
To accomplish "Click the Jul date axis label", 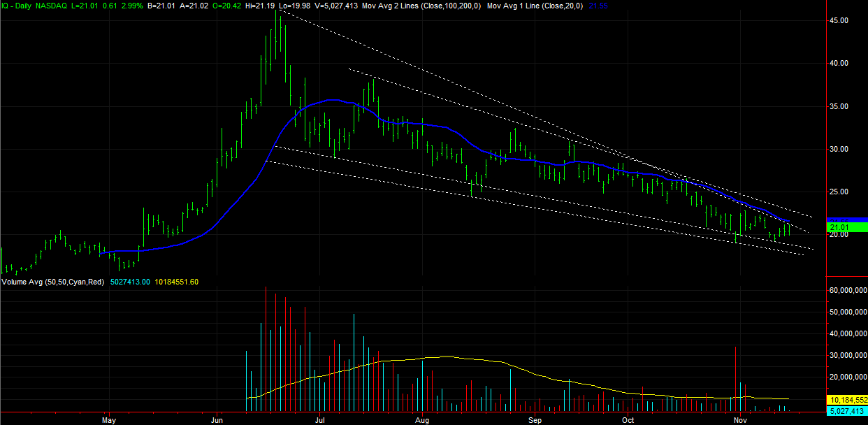I will point(320,420).
